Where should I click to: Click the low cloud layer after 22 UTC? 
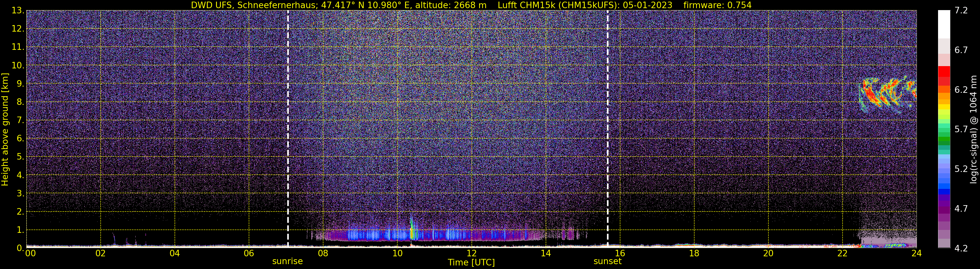click(x=888, y=243)
